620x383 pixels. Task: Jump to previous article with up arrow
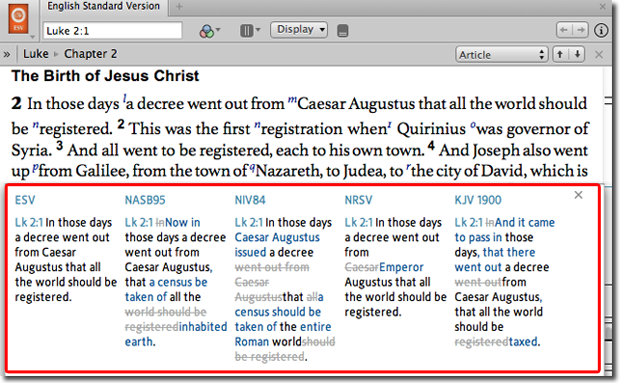pos(560,54)
